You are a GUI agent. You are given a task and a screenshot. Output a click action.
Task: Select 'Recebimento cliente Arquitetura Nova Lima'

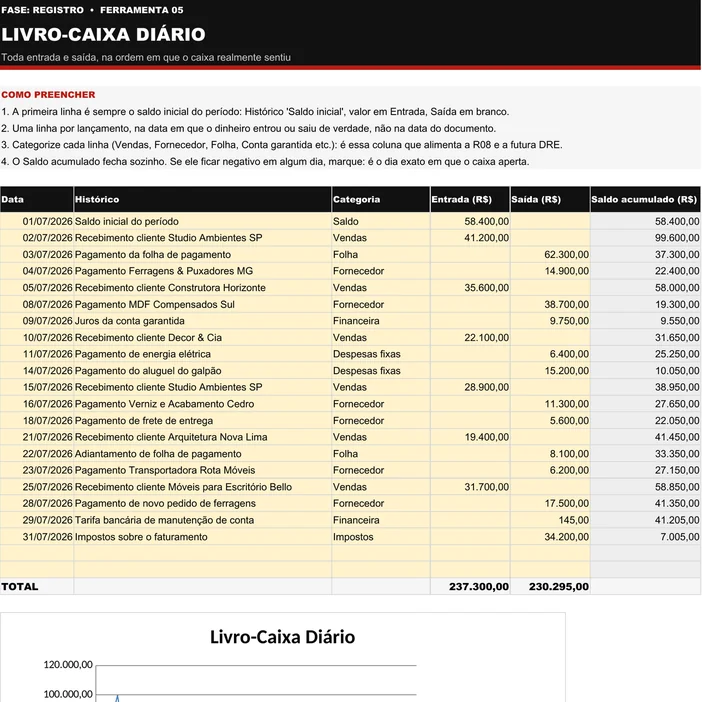click(202, 437)
